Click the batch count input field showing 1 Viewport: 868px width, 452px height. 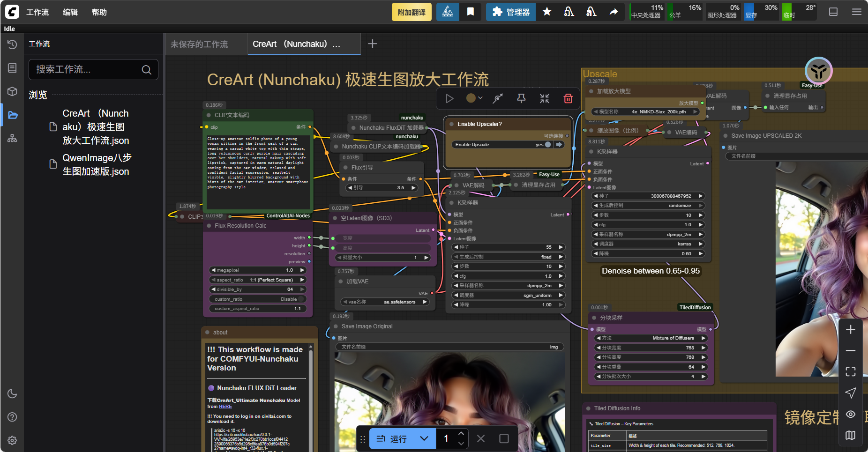coord(446,438)
